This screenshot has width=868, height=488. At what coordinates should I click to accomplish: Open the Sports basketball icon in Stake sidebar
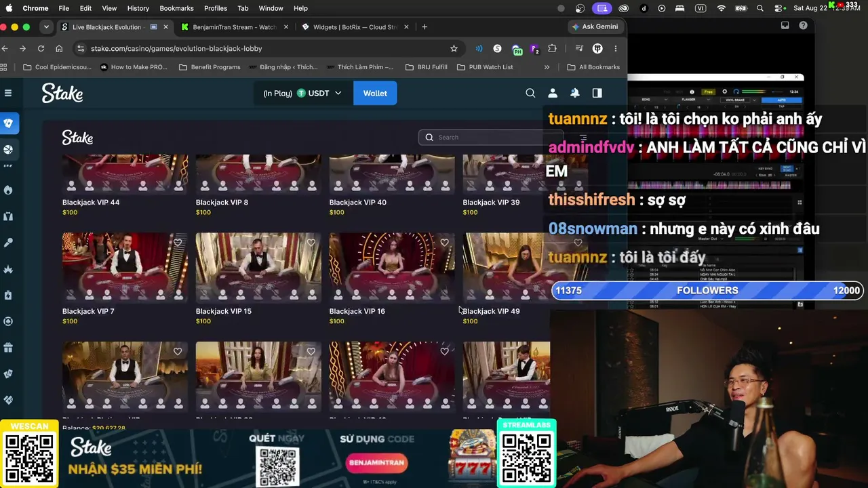pos(8,149)
